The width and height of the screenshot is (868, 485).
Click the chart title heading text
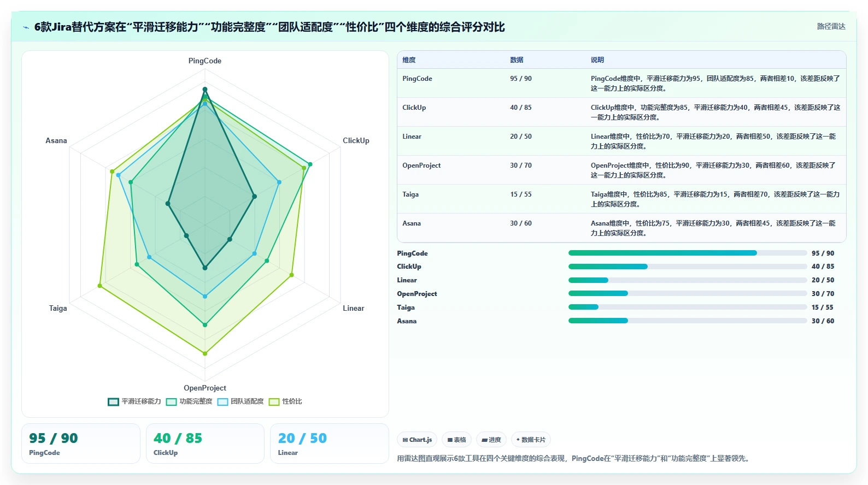pyautogui.click(x=269, y=27)
